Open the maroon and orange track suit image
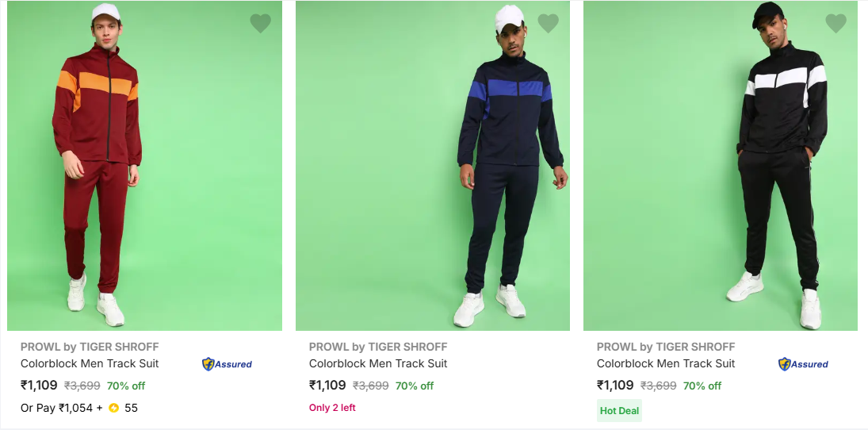Viewport: 868px width, 430px height. (x=144, y=165)
